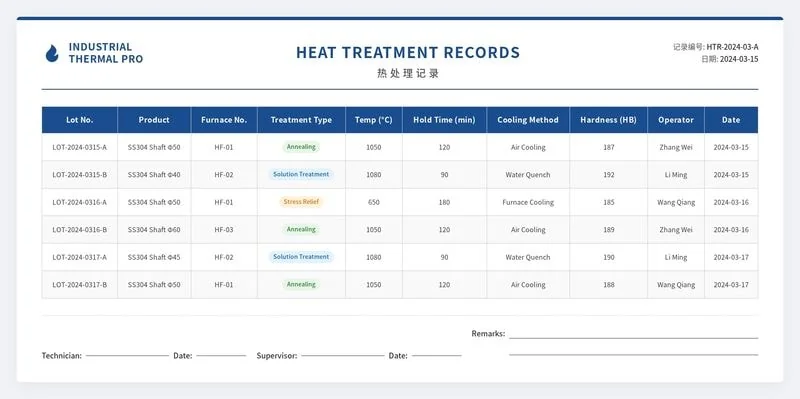Click hardness value 189
This screenshot has width=800, height=399.
[x=609, y=230]
